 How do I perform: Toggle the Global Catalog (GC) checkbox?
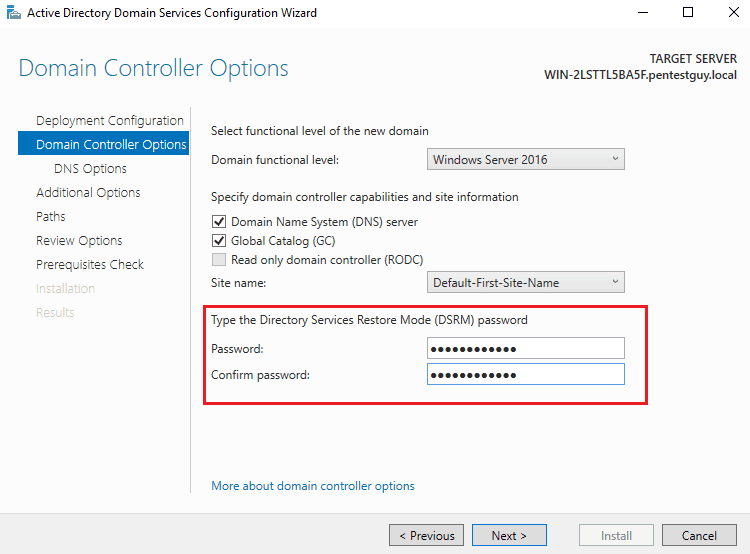(x=219, y=240)
